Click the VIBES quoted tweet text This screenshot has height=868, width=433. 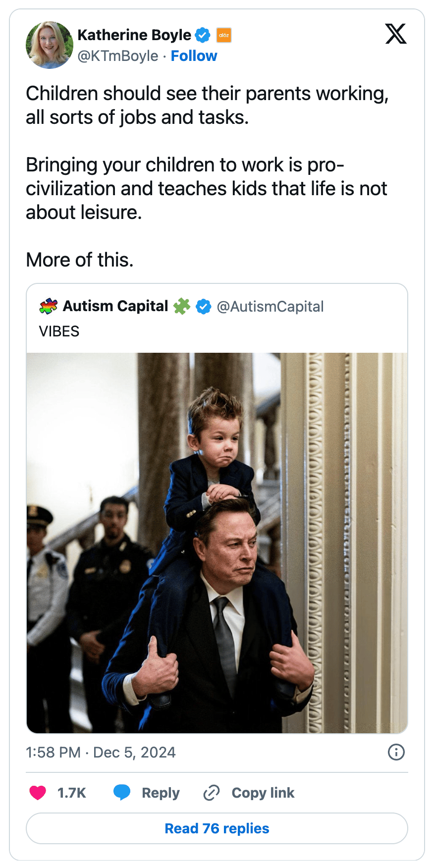pyautogui.click(x=59, y=331)
